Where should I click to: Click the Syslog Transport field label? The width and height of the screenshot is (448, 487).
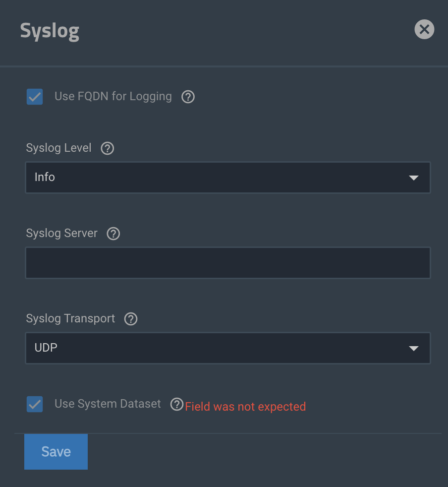[x=70, y=319]
